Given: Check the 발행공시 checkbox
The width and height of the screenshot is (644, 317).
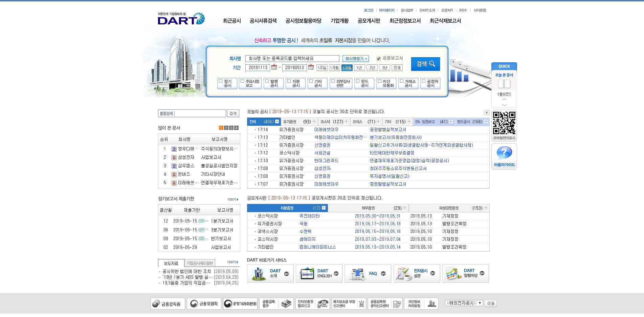Looking at the screenshot, I should click(x=267, y=81).
